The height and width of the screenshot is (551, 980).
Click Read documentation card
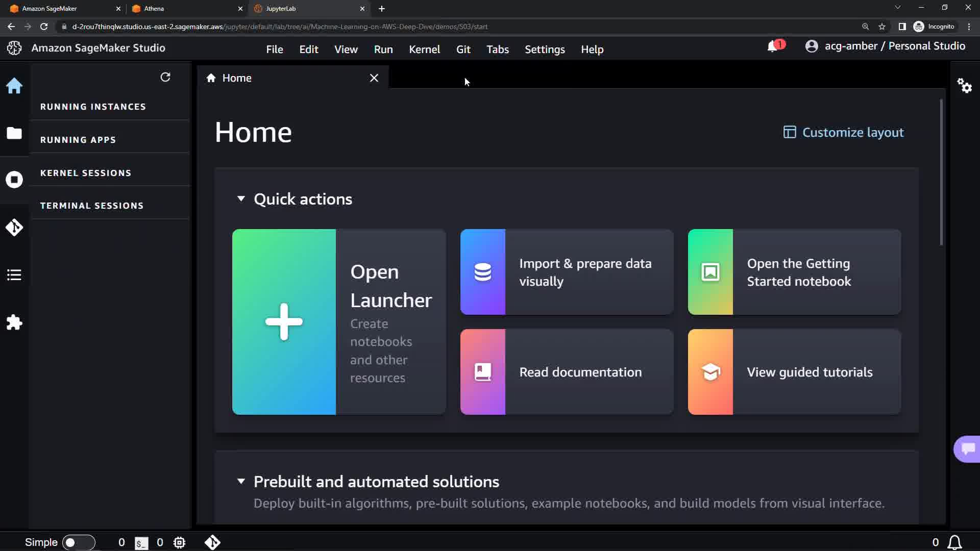point(567,372)
